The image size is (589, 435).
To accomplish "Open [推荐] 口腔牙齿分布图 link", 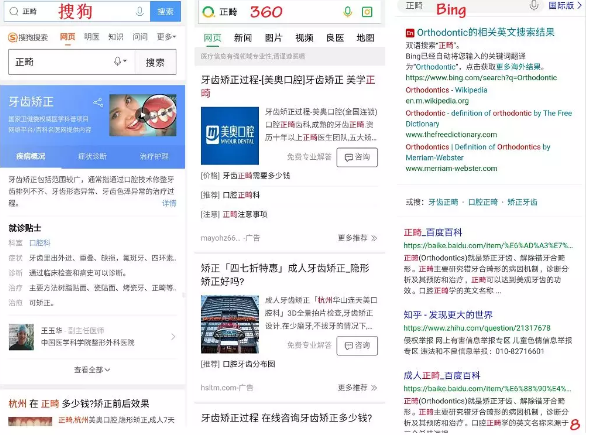I will click(238, 364).
